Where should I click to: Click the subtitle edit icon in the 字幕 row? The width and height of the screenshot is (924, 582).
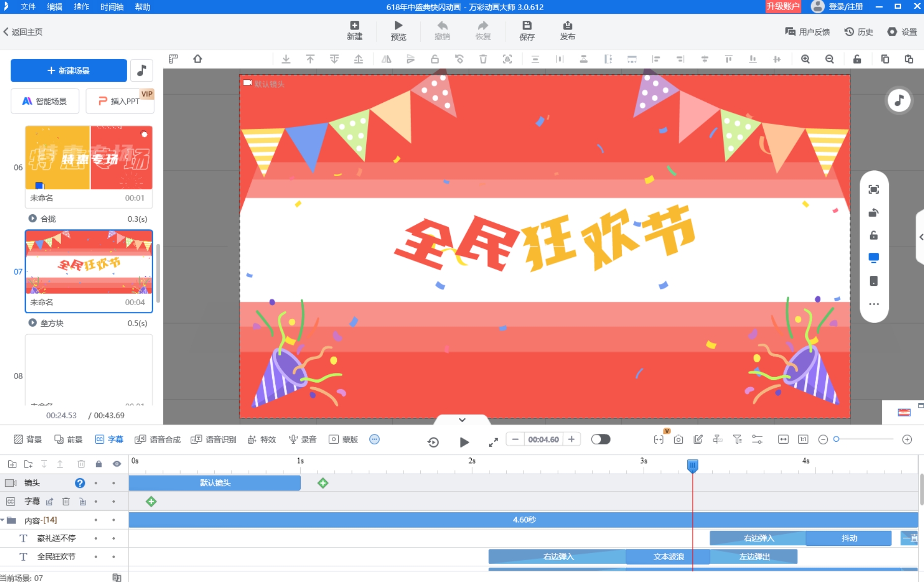tap(49, 502)
